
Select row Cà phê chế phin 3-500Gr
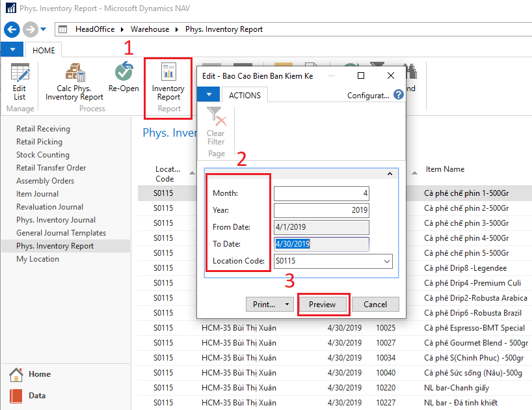tap(466, 223)
